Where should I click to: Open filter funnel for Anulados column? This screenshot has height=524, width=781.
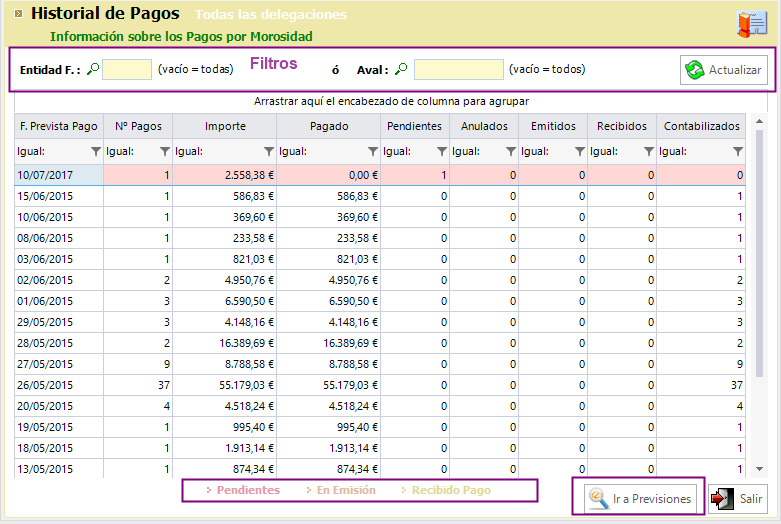point(511,151)
